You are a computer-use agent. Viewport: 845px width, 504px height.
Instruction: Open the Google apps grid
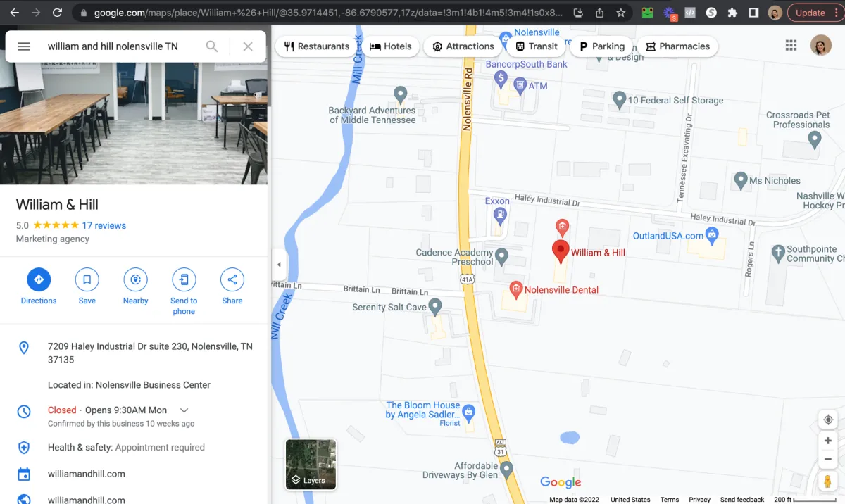click(791, 46)
